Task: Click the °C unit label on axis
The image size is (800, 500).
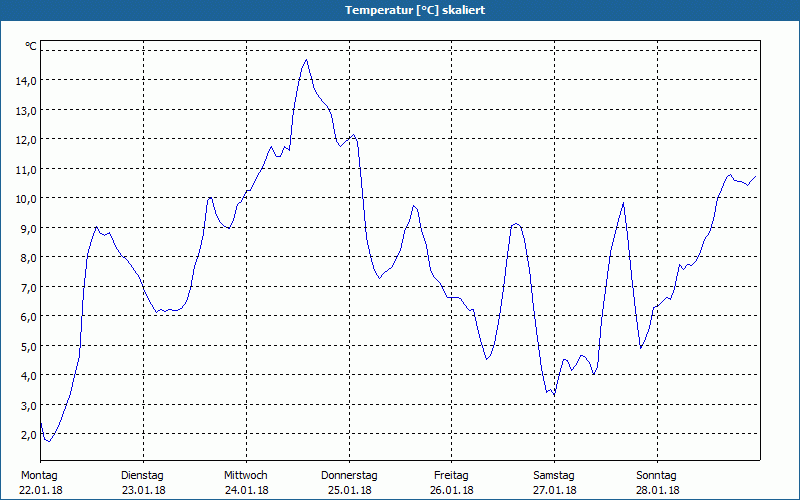Action: pos(31,46)
